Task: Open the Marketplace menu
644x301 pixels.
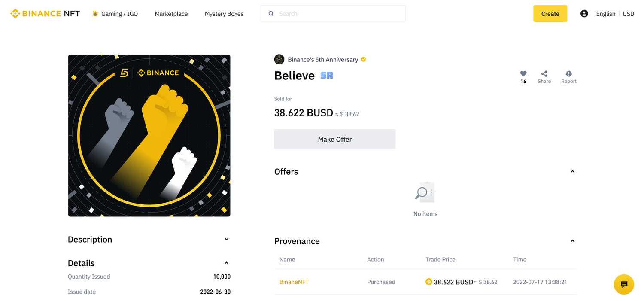Action: [x=171, y=14]
